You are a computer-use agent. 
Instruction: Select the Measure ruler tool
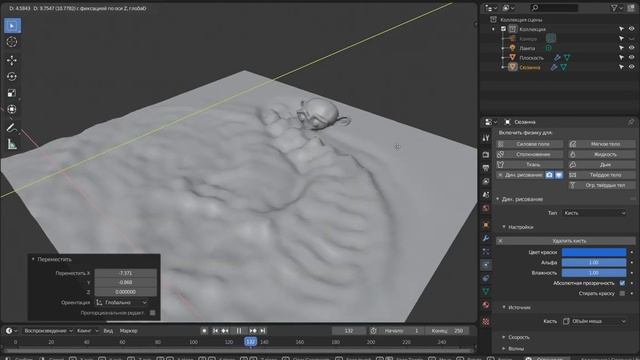12,144
